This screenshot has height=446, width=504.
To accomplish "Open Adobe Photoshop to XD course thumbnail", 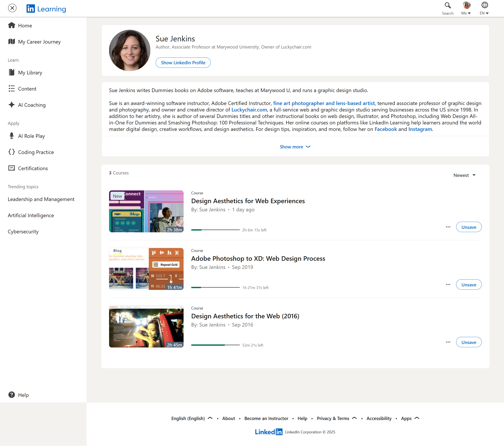I will (146, 269).
